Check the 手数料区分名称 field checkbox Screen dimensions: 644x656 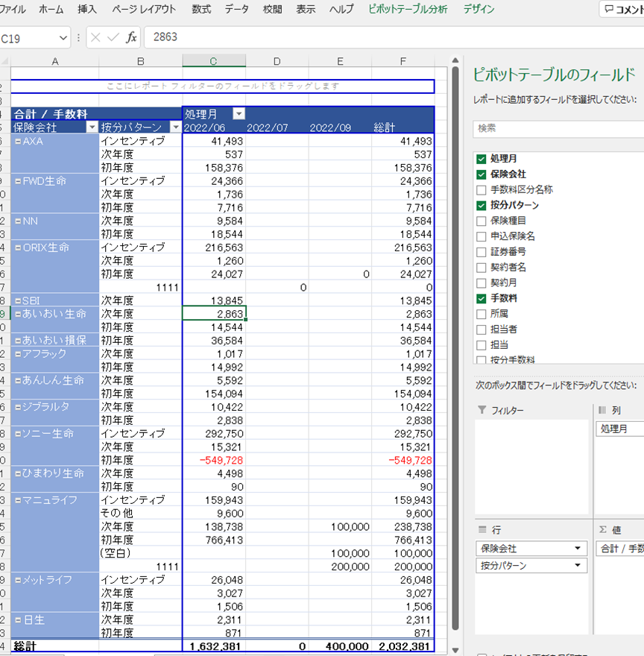[481, 189]
